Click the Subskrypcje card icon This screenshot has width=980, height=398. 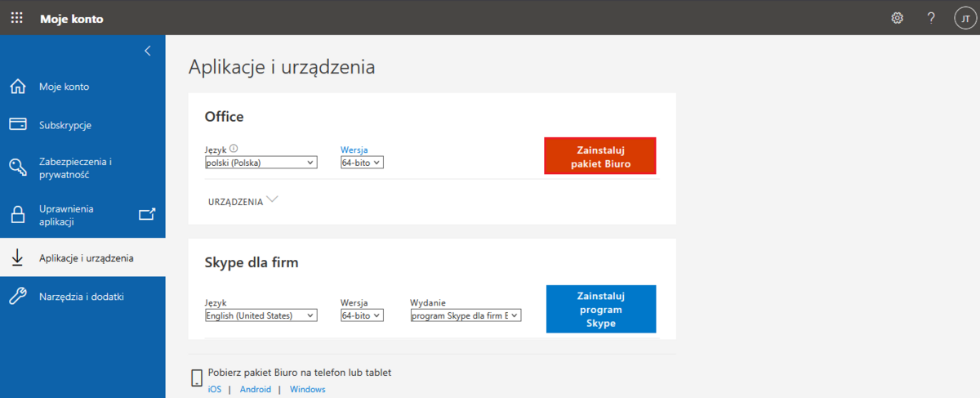pyautogui.click(x=18, y=125)
